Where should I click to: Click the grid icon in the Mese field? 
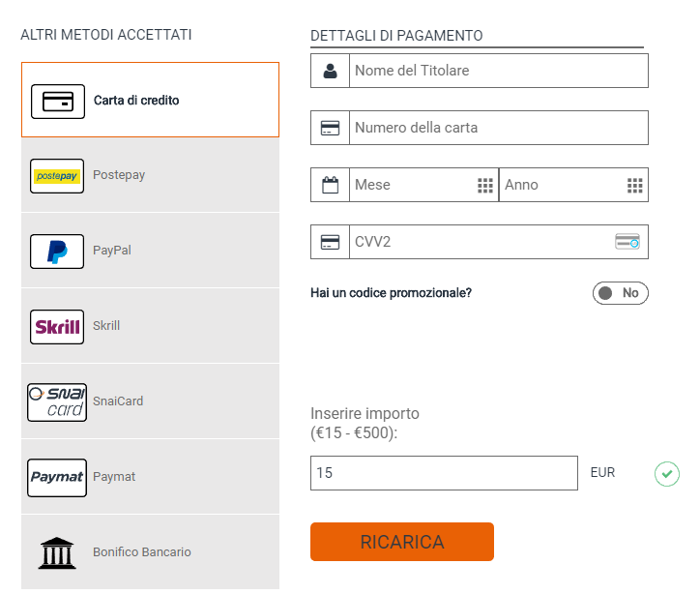point(485,185)
